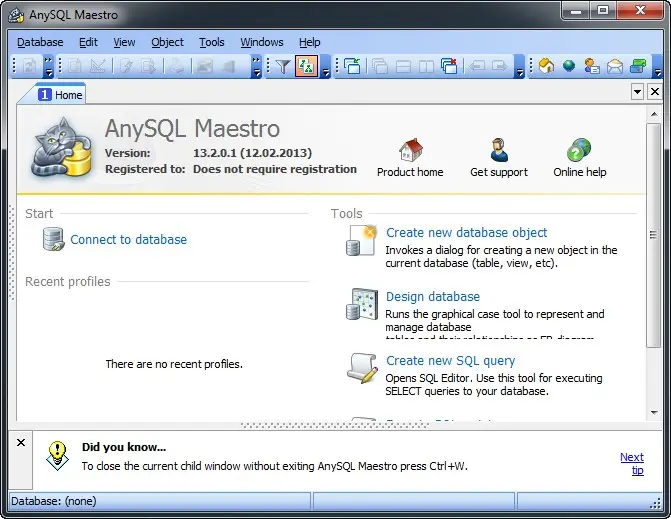Maximize the AnySQL Maestro window
Image resolution: width=671 pixels, height=519 pixels.
pos(603,10)
